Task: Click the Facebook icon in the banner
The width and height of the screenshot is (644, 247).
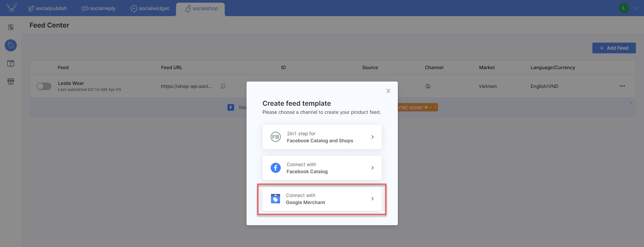Action: tap(231, 107)
